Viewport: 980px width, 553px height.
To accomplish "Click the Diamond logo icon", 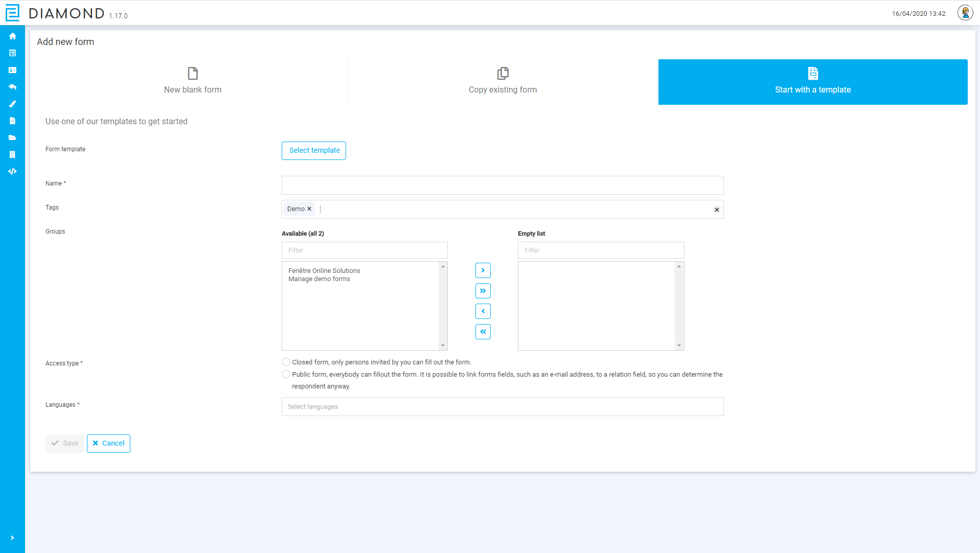I will 13,13.
